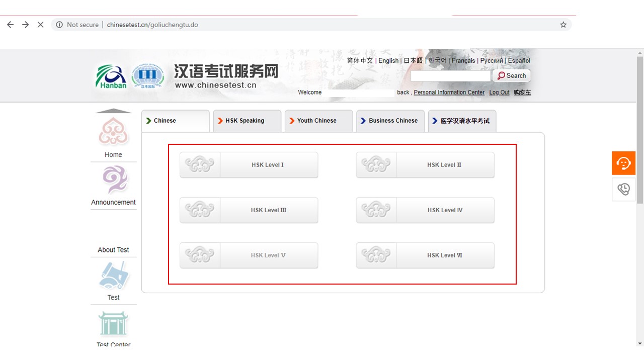Screen dimensions: 644x362
Task: Switch to the Chinese tab
Action: (176, 121)
